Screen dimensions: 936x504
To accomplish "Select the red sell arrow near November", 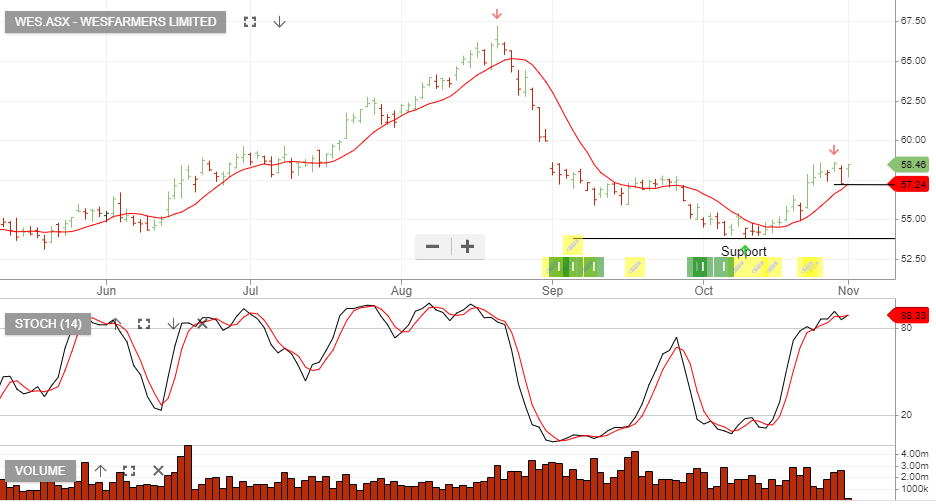I will point(834,150).
